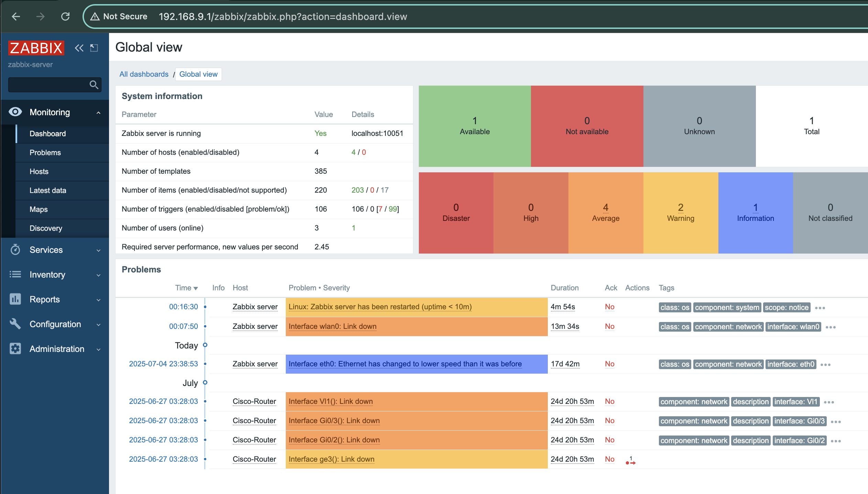Open Latest data in Monitoring submenu
Screen dimensions: 868x494
[63, 190]
